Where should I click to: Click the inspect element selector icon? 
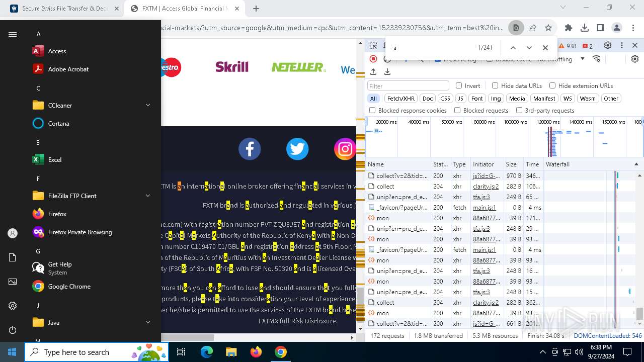pyautogui.click(x=373, y=46)
